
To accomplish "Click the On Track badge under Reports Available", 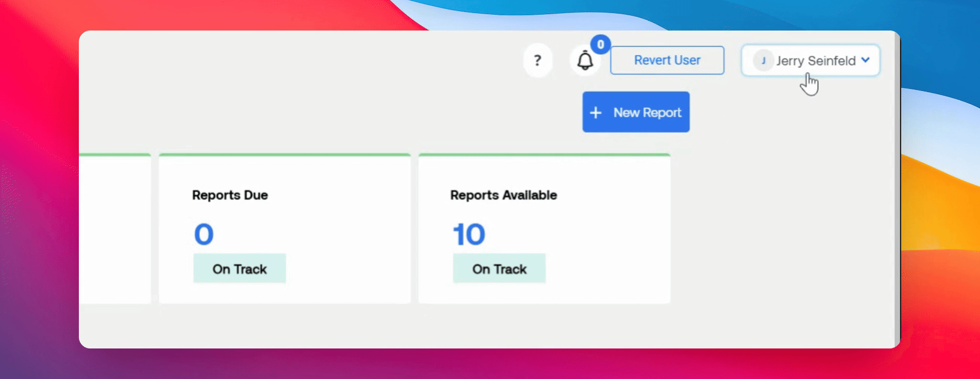I will click(x=499, y=268).
